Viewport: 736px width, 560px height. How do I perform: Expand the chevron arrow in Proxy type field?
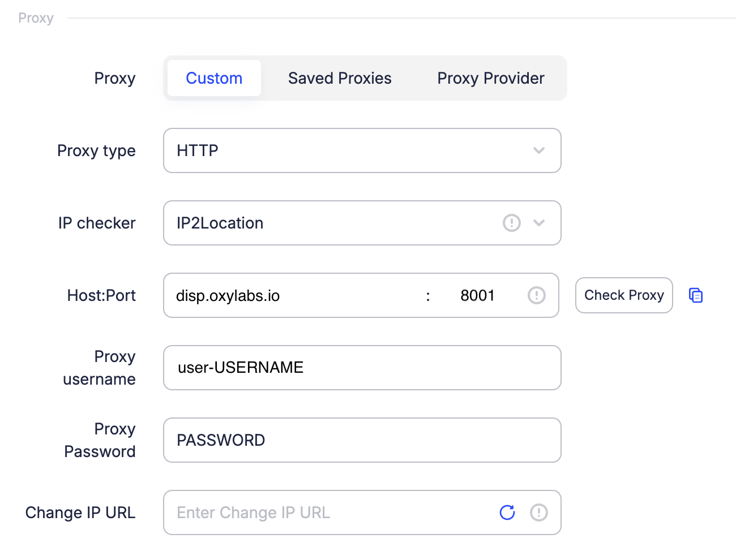(539, 150)
